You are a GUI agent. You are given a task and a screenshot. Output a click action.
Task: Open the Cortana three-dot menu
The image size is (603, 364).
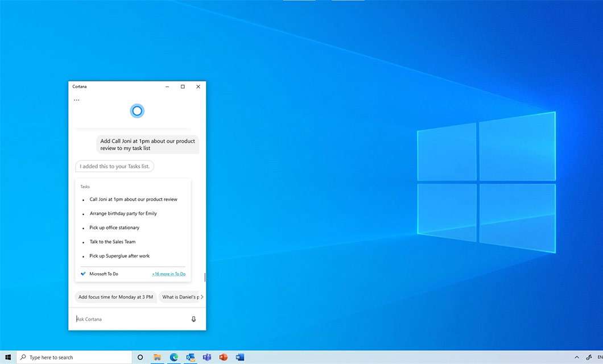point(77,100)
